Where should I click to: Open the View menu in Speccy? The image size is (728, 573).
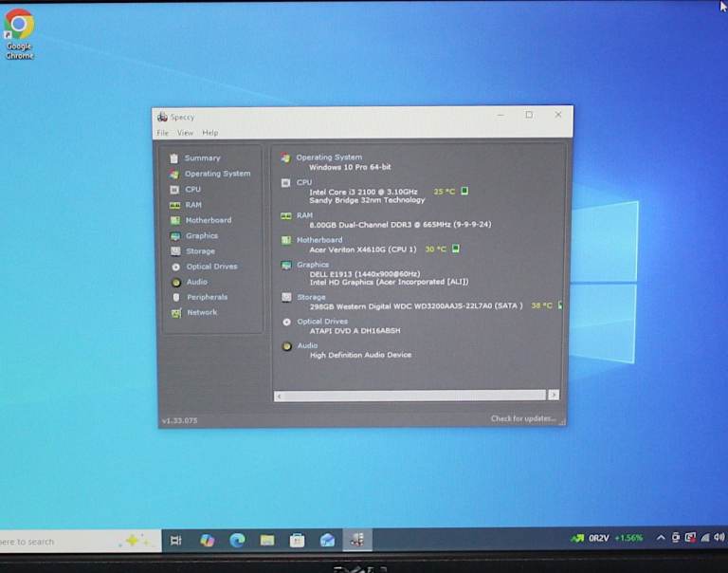pyautogui.click(x=185, y=133)
